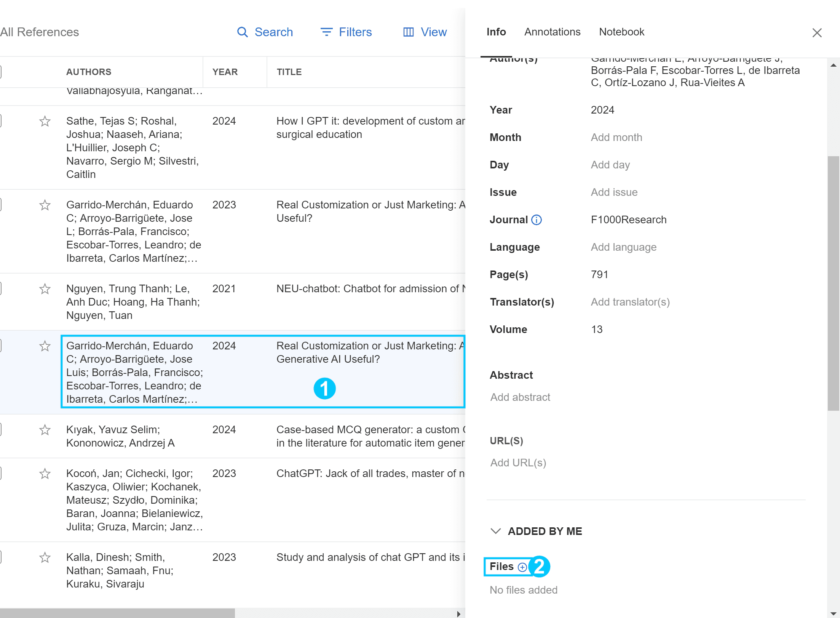Viewport: 840px width, 618px height.
Task: Tick the checkbox for Kıyak row
Action: [0, 430]
